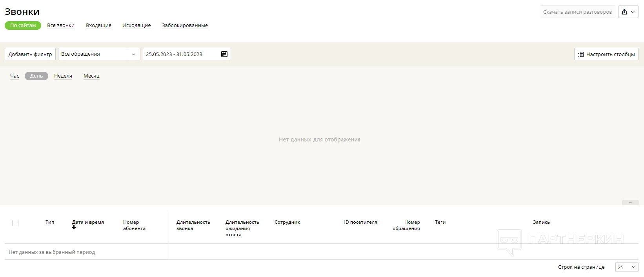Viewport: 644px width, 277px height.
Task: Switch to Исходящие tab
Action: coord(136,25)
